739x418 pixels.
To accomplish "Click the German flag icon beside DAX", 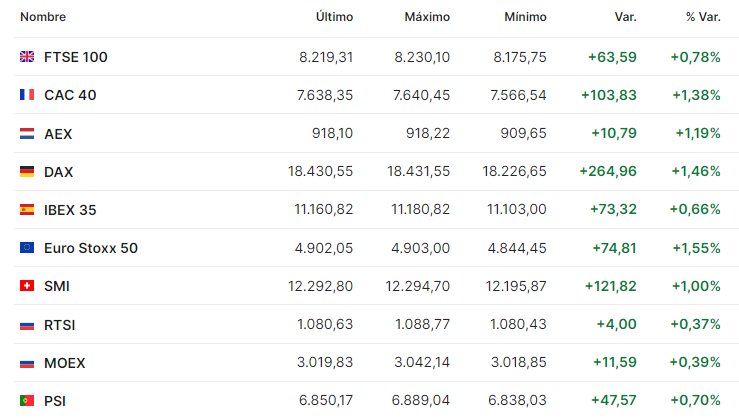I will (x=27, y=172).
